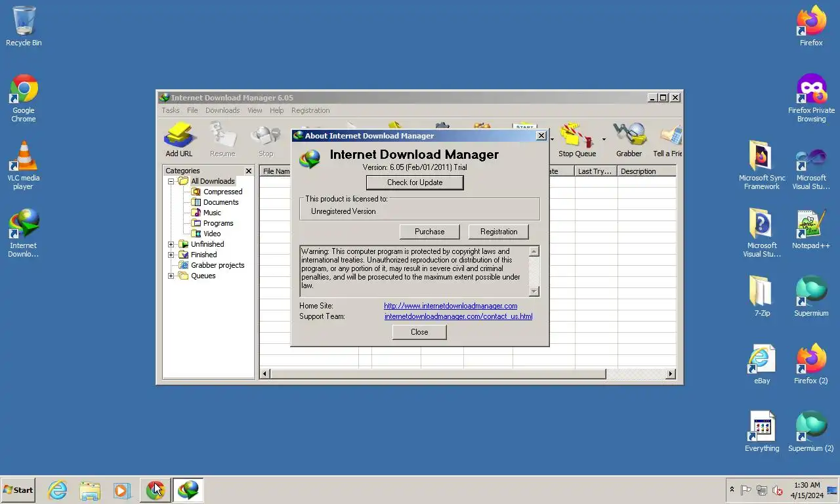The width and height of the screenshot is (840, 504).
Task: Select the eBay desktop shortcut
Action: [762, 364]
